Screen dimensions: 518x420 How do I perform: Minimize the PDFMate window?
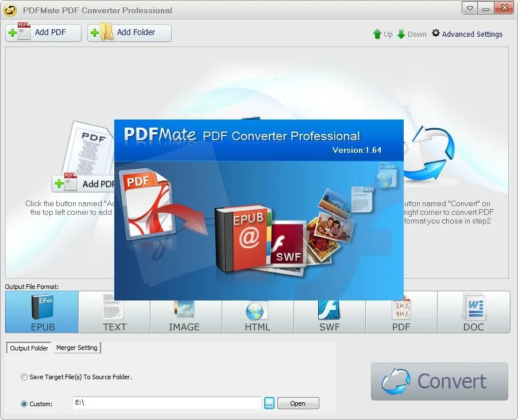[486, 8]
